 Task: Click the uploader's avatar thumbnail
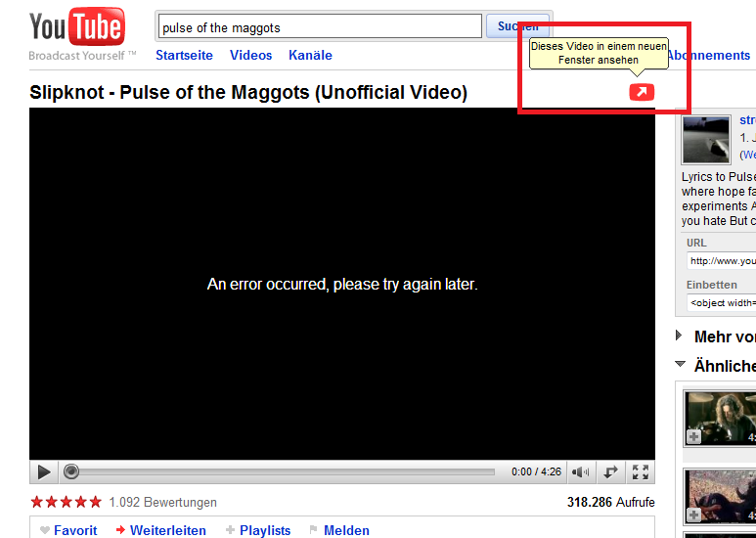(x=706, y=139)
